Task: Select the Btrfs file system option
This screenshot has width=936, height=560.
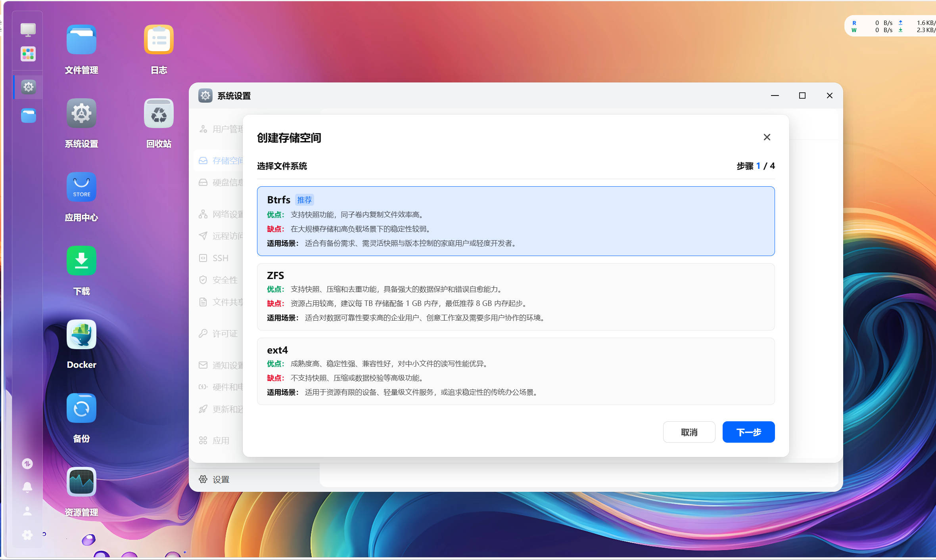Action: coord(516,221)
